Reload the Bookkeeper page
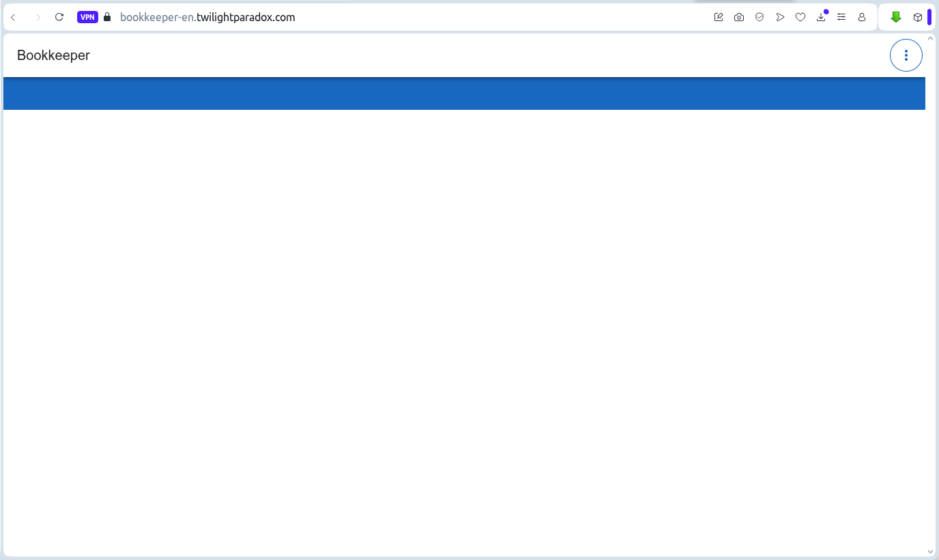 [x=59, y=17]
